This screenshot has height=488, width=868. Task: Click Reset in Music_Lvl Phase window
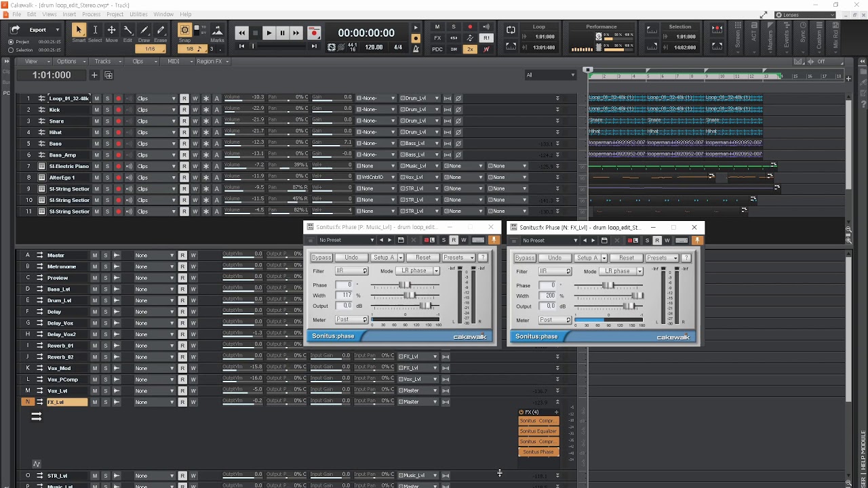click(423, 258)
